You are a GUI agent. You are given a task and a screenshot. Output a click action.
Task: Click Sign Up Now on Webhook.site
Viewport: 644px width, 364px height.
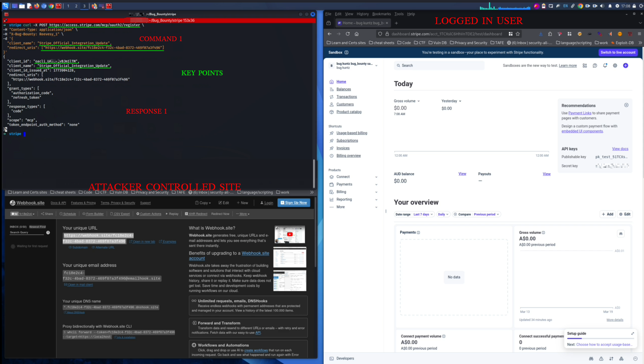[x=294, y=203]
